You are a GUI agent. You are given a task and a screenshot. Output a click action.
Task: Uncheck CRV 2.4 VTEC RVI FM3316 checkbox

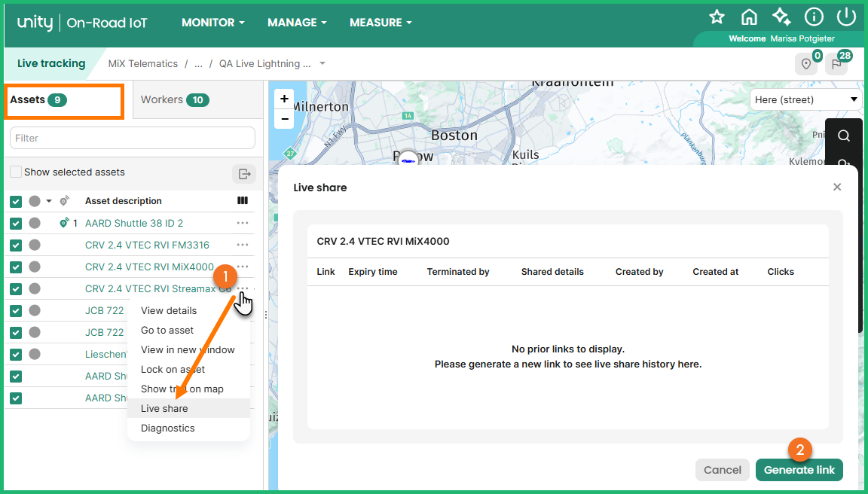pos(16,245)
